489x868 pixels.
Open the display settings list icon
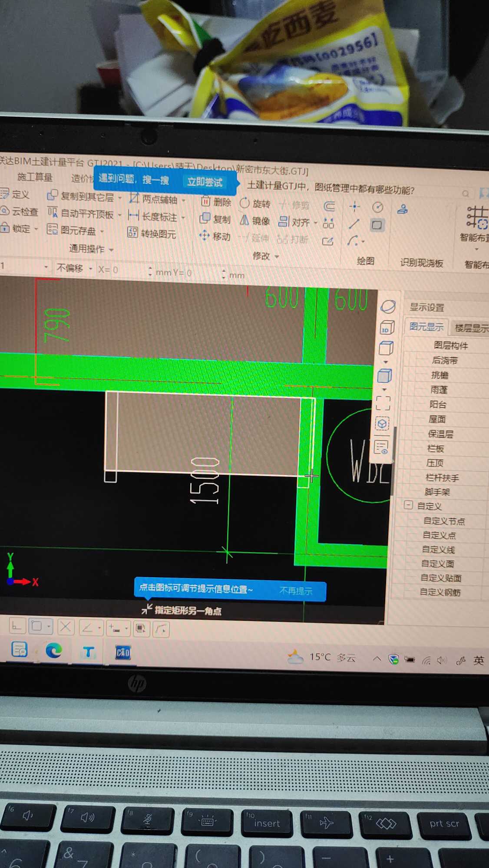(381, 447)
